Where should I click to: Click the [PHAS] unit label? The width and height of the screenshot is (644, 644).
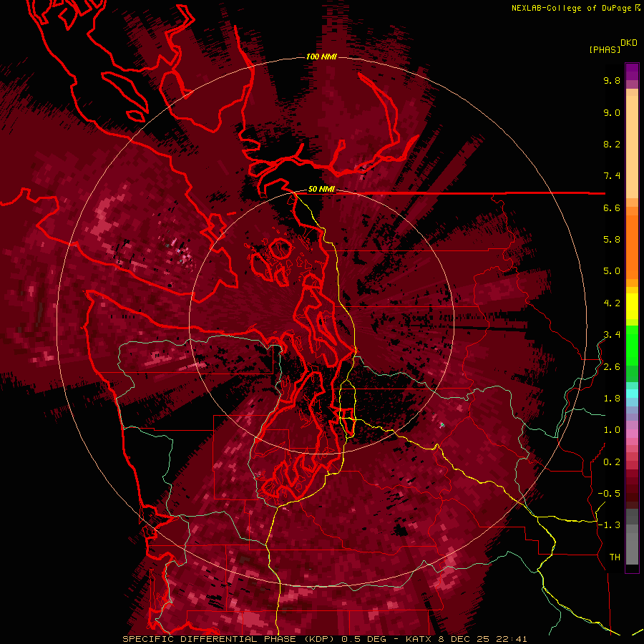point(605,49)
